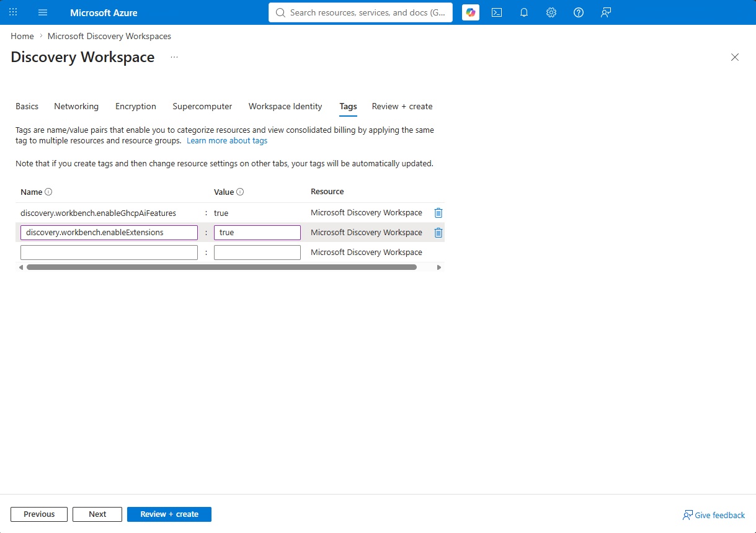Click the Next button
The height and width of the screenshot is (533, 756).
point(97,514)
